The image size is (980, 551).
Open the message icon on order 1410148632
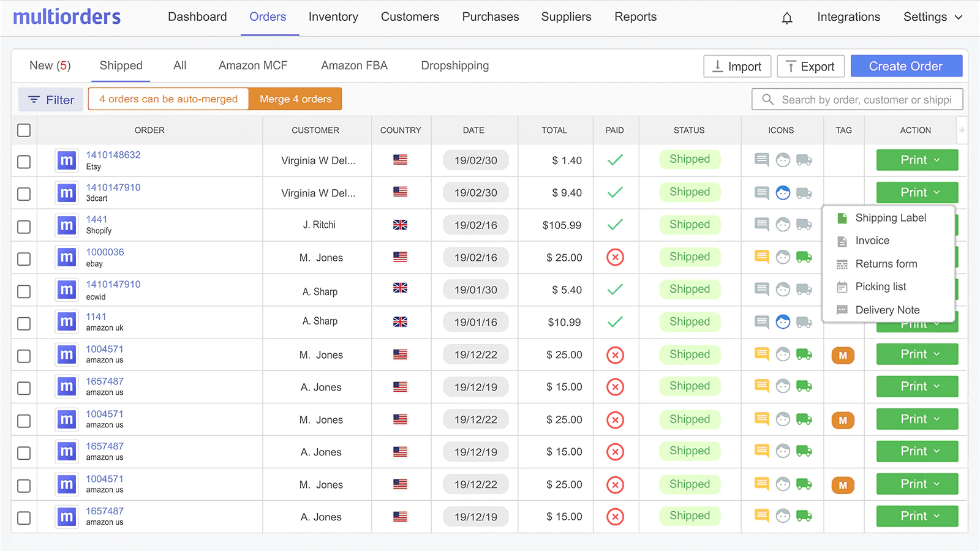click(761, 160)
